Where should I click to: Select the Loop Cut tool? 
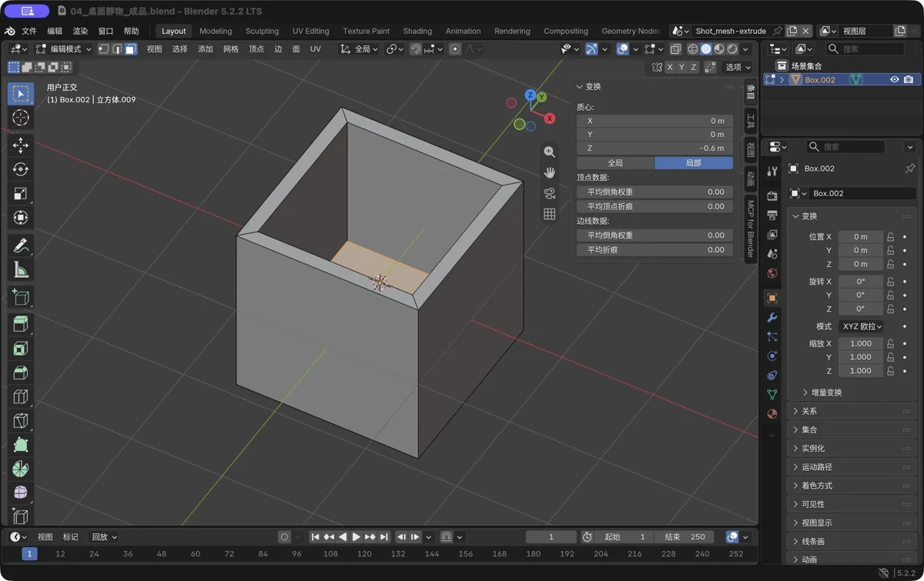point(21,397)
